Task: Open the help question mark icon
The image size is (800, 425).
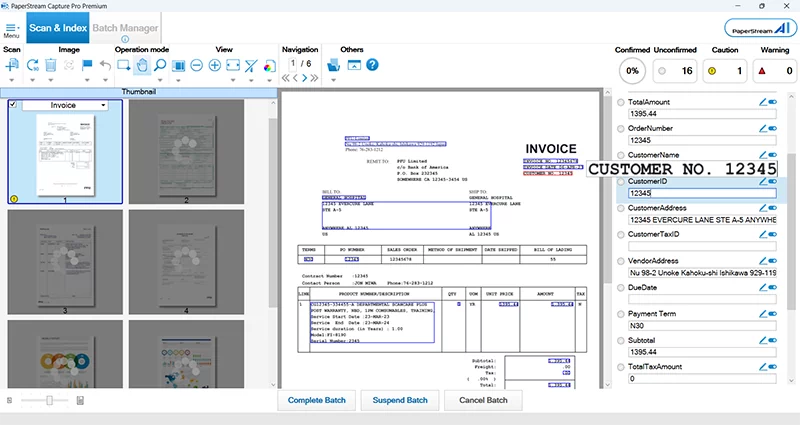Action: coord(371,65)
